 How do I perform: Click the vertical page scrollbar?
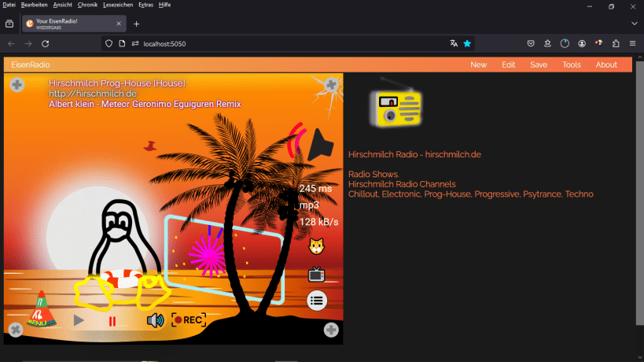coord(639,193)
